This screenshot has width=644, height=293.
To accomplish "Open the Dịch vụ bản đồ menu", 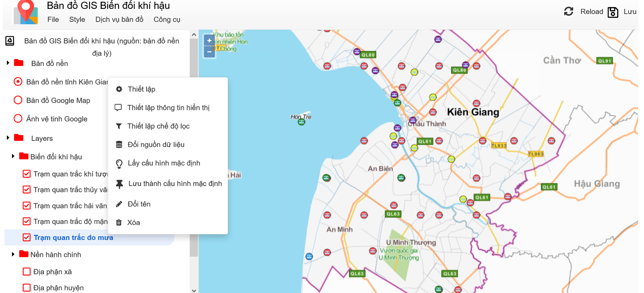I will pos(119,20).
